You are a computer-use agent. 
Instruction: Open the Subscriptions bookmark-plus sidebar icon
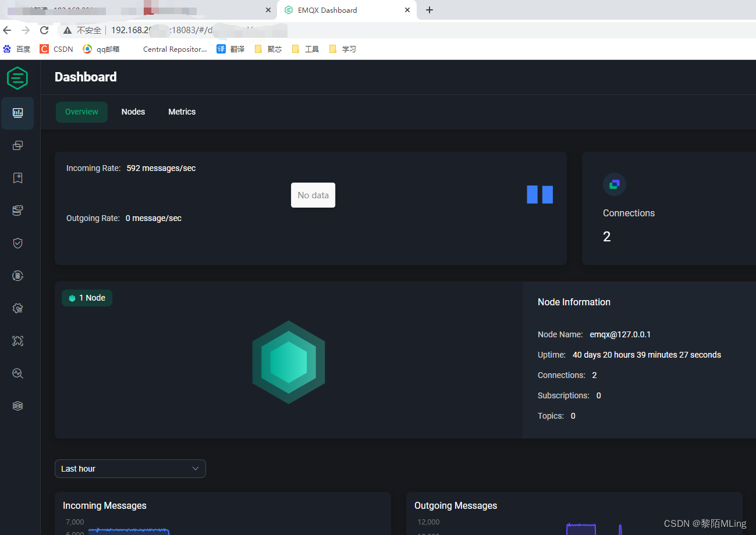(17, 178)
